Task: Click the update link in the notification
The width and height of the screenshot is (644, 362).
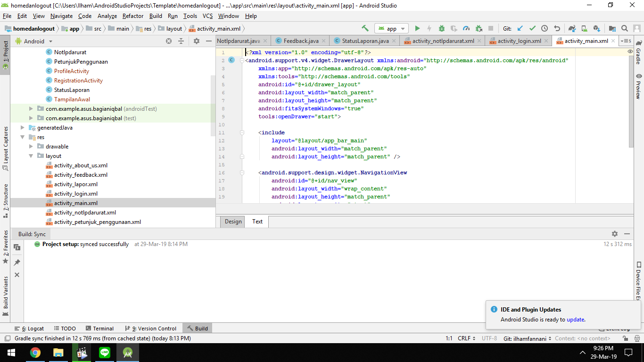Action: coord(575,320)
